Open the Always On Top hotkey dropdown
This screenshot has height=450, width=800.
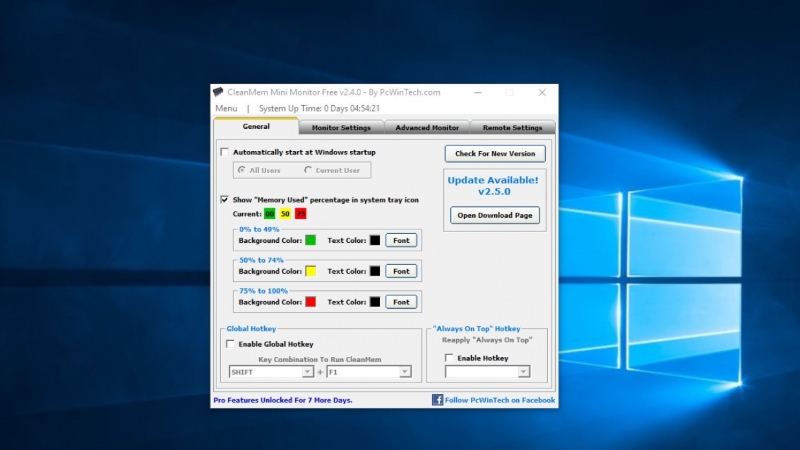523,372
